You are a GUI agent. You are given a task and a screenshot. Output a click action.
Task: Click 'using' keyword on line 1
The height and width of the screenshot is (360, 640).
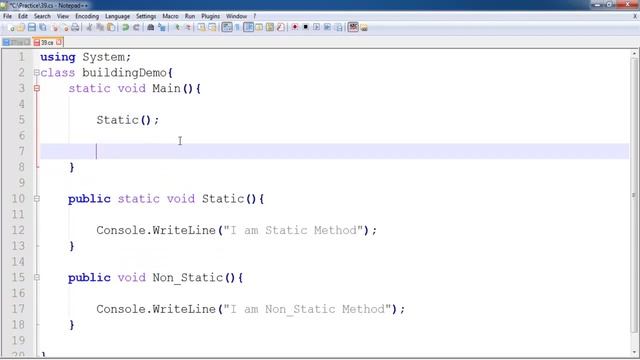click(x=58, y=57)
